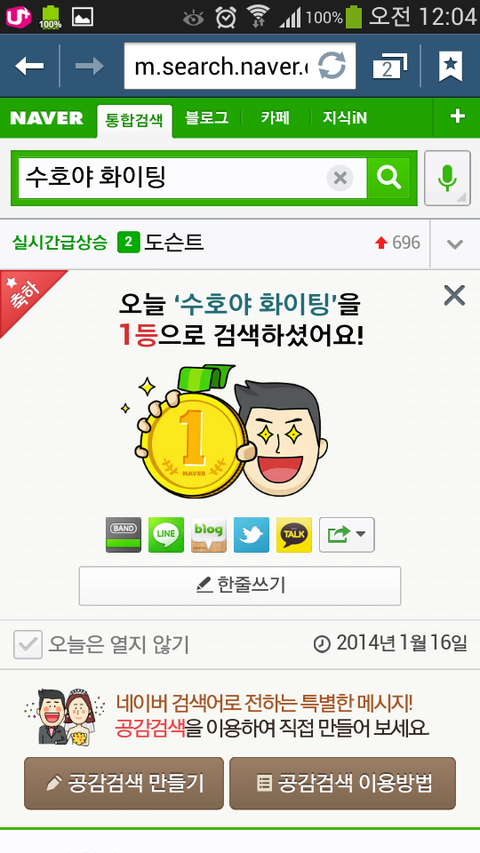
Task: Share via the LINE icon
Action: (x=166, y=535)
